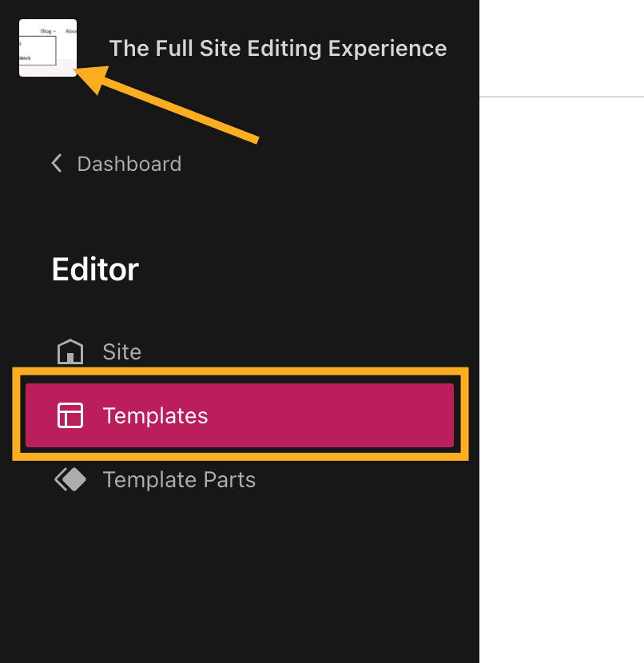Image resolution: width=644 pixels, height=663 pixels.
Task: Select Template Parts from the Editor menu
Action: click(179, 479)
